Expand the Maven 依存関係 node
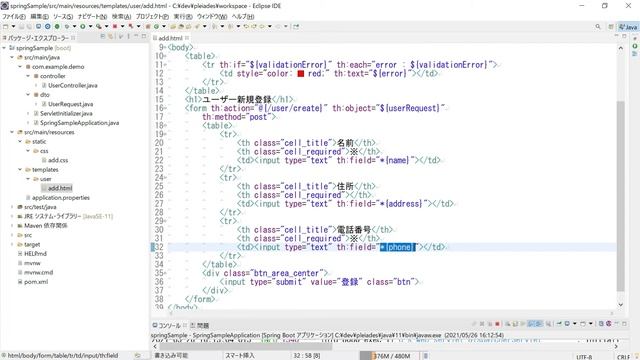The height and width of the screenshot is (360, 640). [12, 226]
